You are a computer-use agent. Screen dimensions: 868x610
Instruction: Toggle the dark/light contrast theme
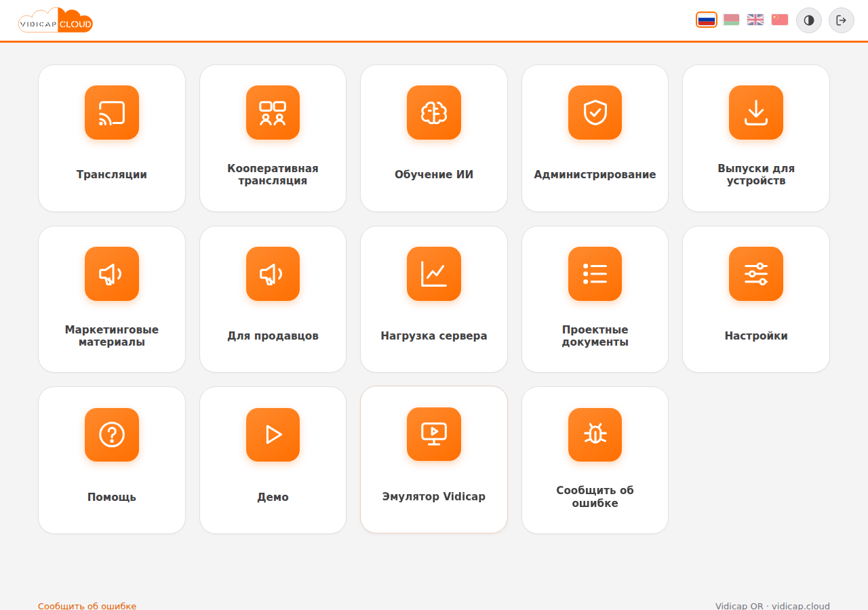point(809,20)
